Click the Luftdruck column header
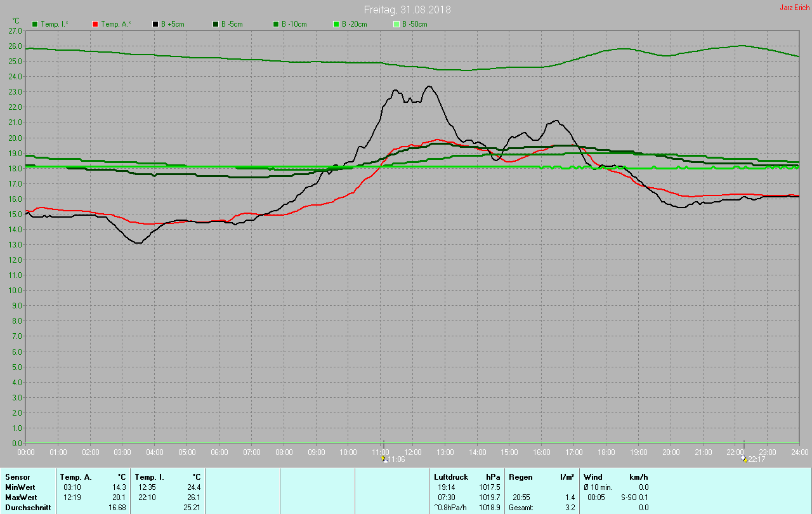812x514 pixels. [x=451, y=477]
